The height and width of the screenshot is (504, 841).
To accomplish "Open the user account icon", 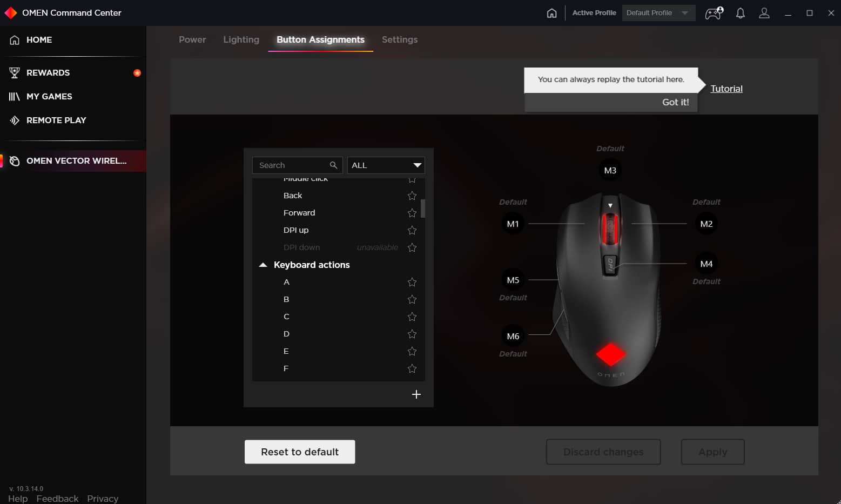I will point(764,13).
